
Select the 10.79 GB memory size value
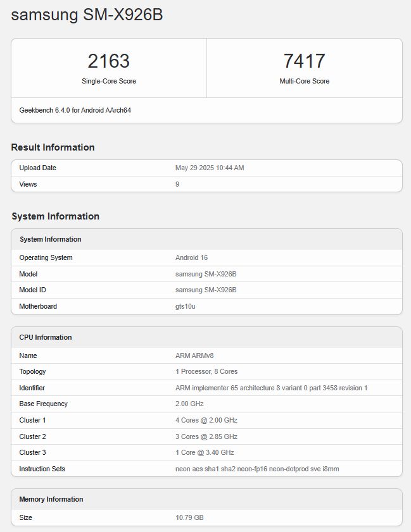189,517
